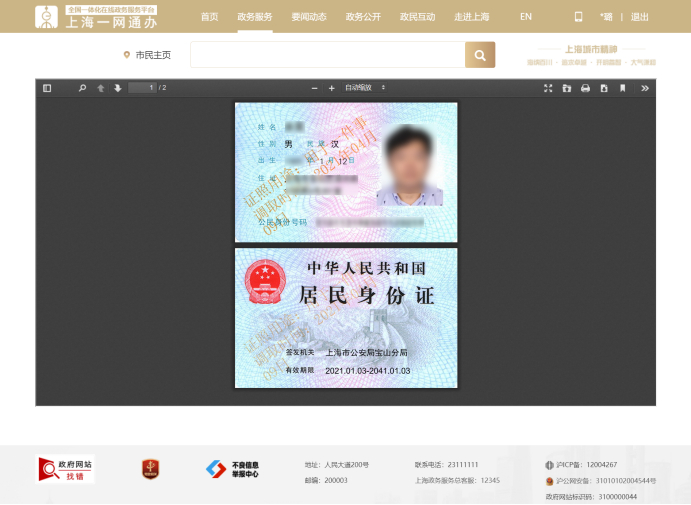
Task: Click 退出 logout link
Action: (639, 17)
